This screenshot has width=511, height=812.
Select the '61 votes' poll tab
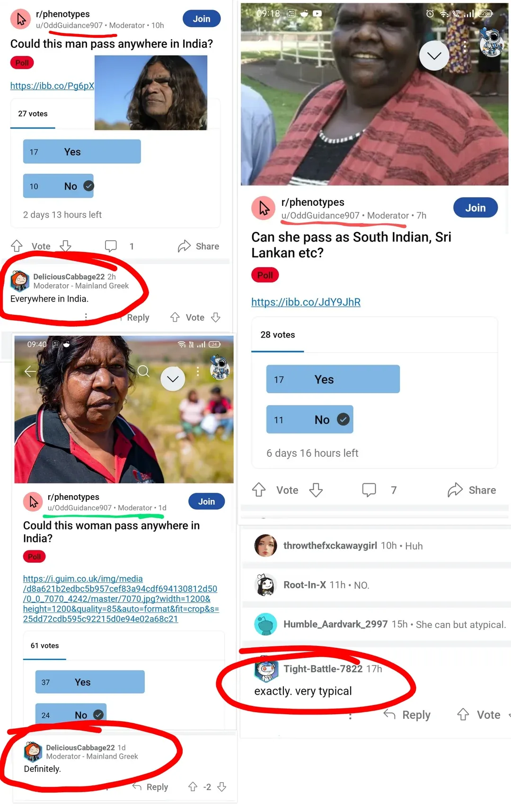(x=45, y=646)
